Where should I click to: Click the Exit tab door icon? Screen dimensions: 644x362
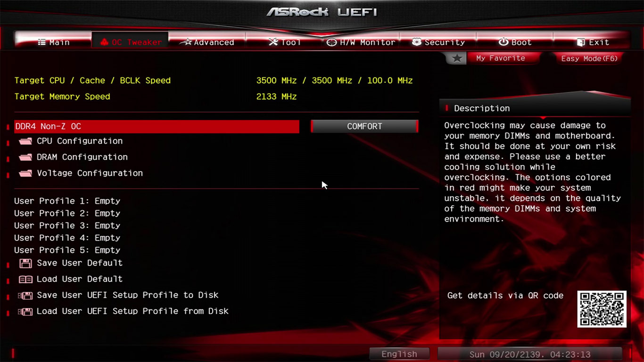(x=581, y=42)
